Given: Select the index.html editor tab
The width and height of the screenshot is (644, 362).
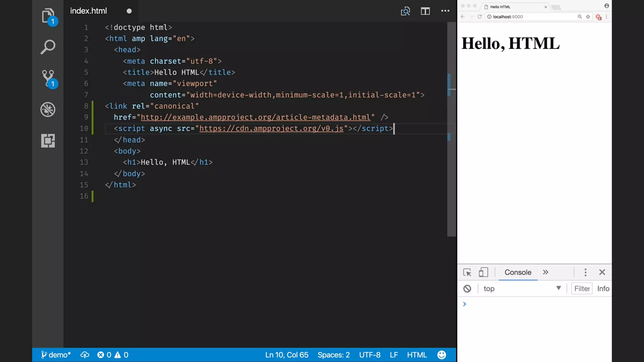Looking at the screenshot, I should (88, 11).
